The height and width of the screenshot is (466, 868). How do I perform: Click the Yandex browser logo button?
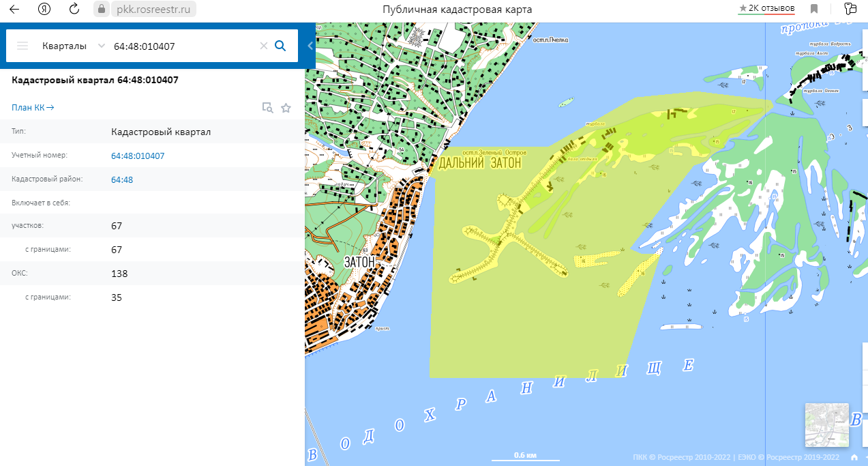pyautogui.click(x=44, y=9)
